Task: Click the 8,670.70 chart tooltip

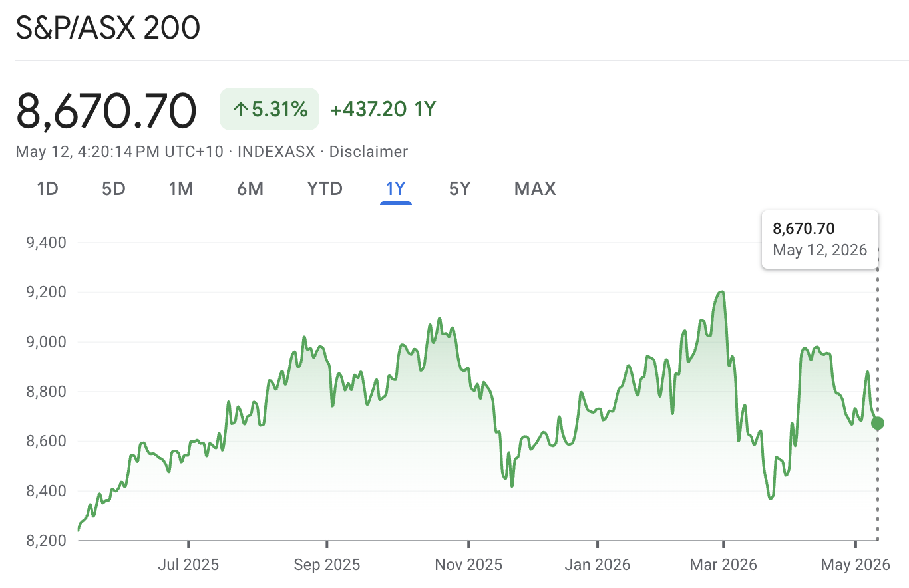Action: [x=820, y=239]
